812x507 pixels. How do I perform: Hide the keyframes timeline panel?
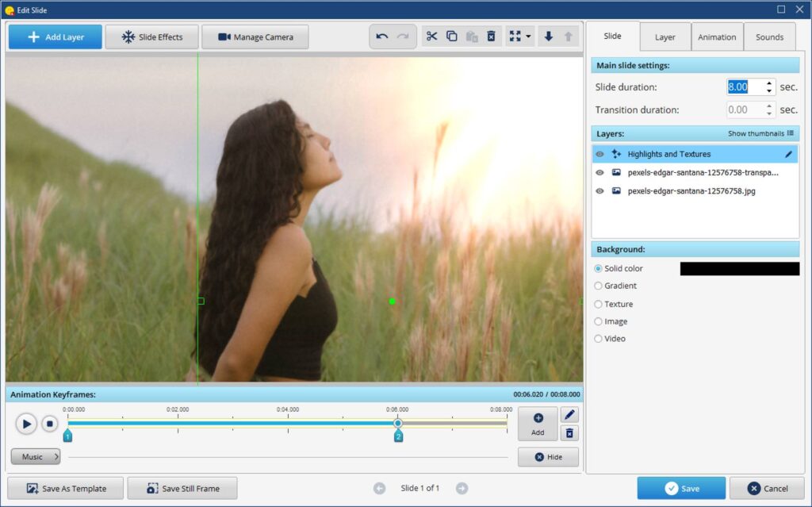549,457
